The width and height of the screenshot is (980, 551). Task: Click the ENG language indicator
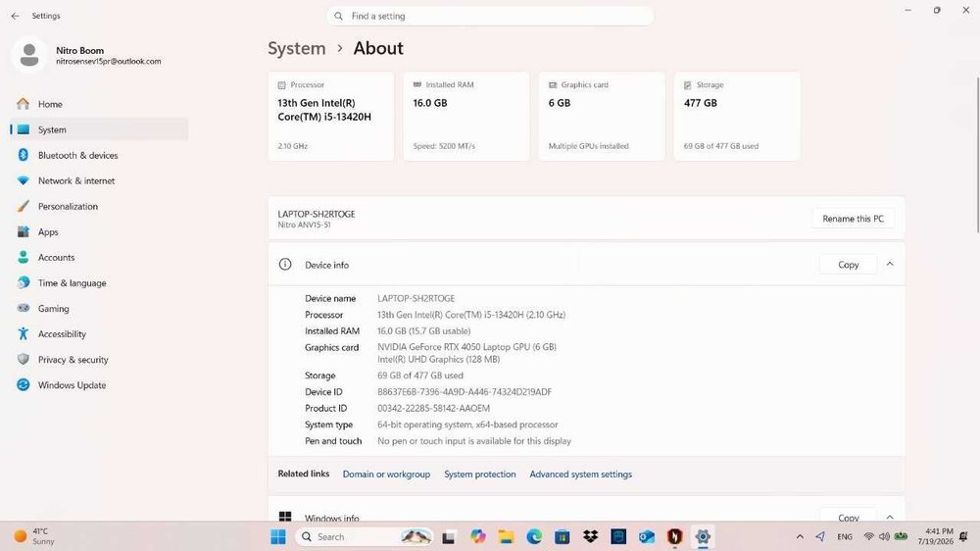point(845,536)
